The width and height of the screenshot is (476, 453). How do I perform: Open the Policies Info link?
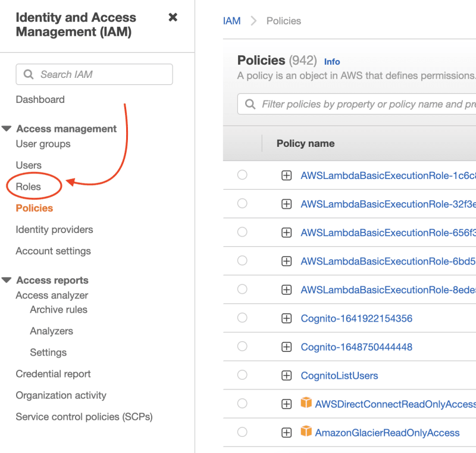(332, 62)
